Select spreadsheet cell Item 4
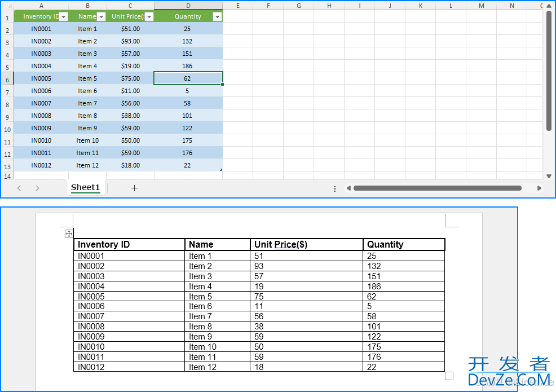This screenshot has height=392, width=556. [x=87, y=66]
